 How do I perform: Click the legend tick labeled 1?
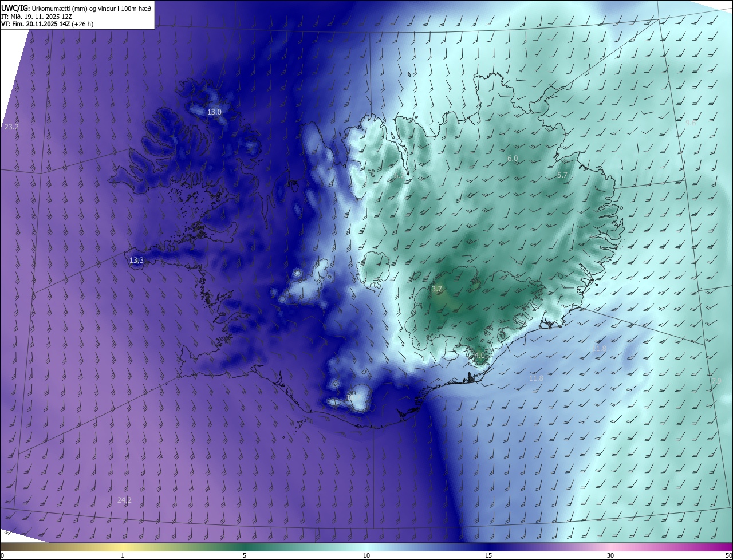123,555
